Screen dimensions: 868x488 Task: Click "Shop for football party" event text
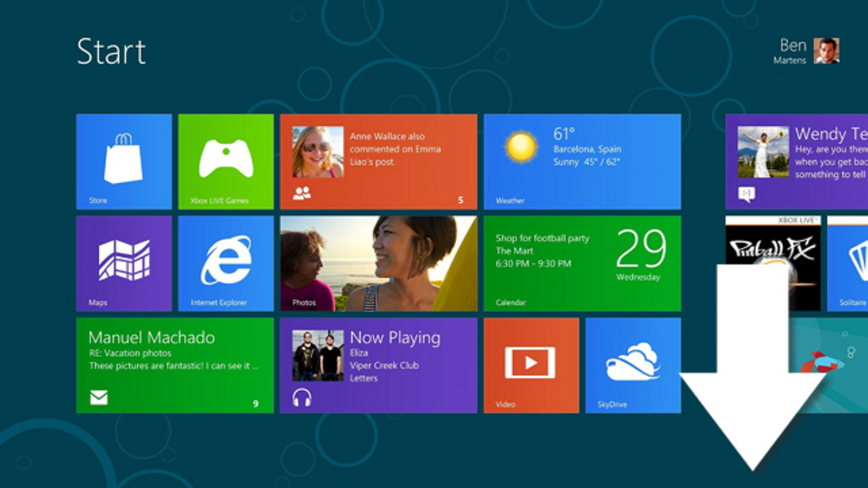coord(542,238)
